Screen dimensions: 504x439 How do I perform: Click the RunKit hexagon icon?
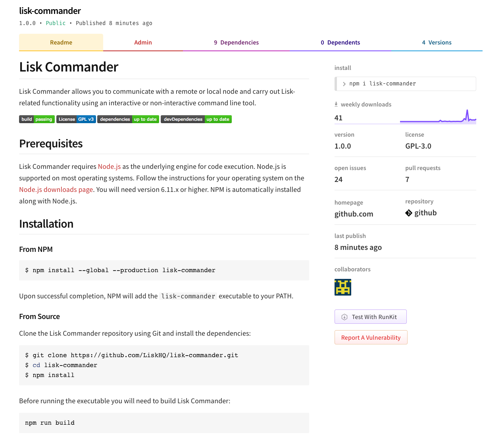(344, 317)
